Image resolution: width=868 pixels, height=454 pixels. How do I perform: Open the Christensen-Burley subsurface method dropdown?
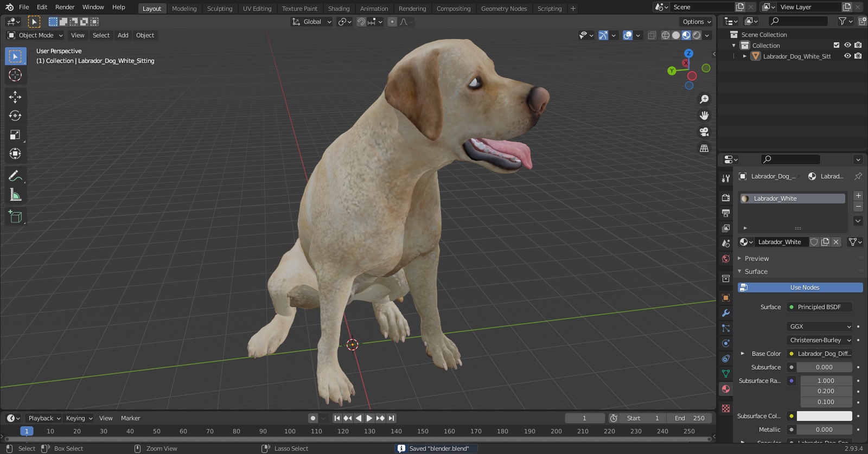(819, 340)
